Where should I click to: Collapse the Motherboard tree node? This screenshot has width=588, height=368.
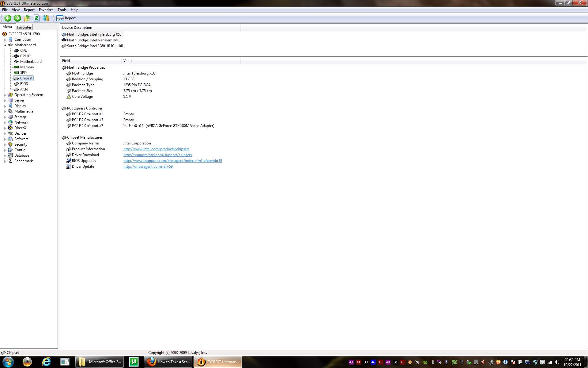tap(5, 45)
